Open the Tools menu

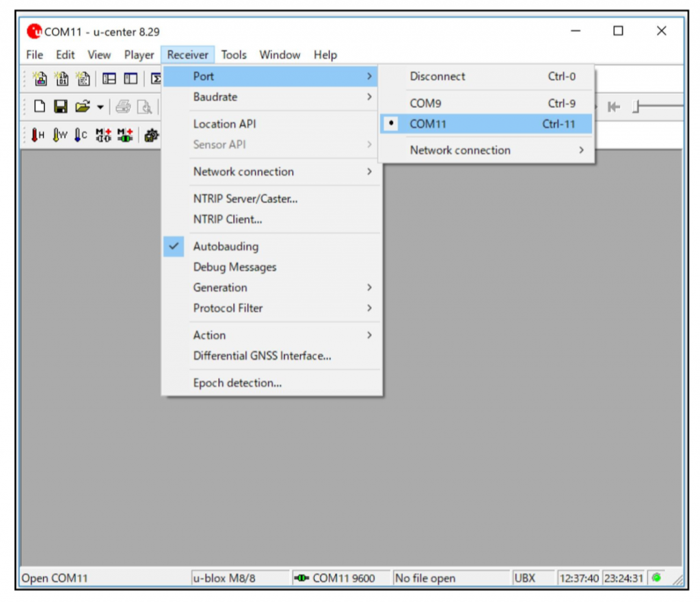pos(234,55)
